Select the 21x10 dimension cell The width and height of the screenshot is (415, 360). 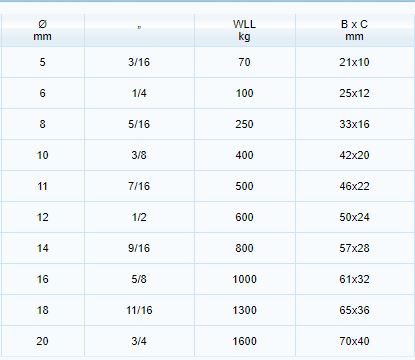pos(354,62)
